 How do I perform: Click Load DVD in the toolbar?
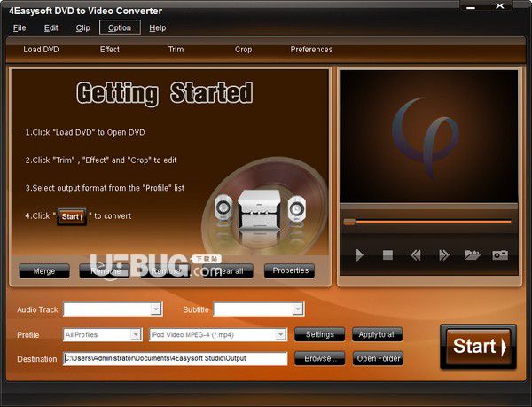tap(41, 50)
